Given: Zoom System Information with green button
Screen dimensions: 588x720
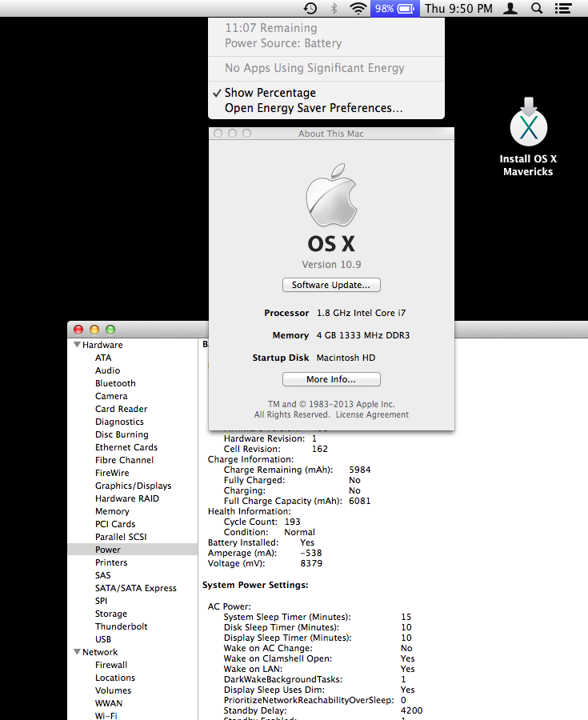Looking at the screenshot, I should click(110, 330).
